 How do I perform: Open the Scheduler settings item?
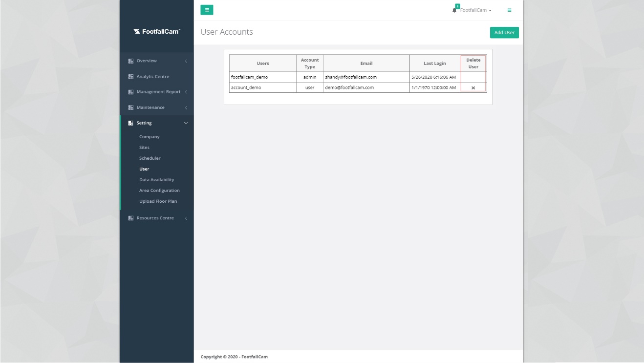[x=150, y=158]
